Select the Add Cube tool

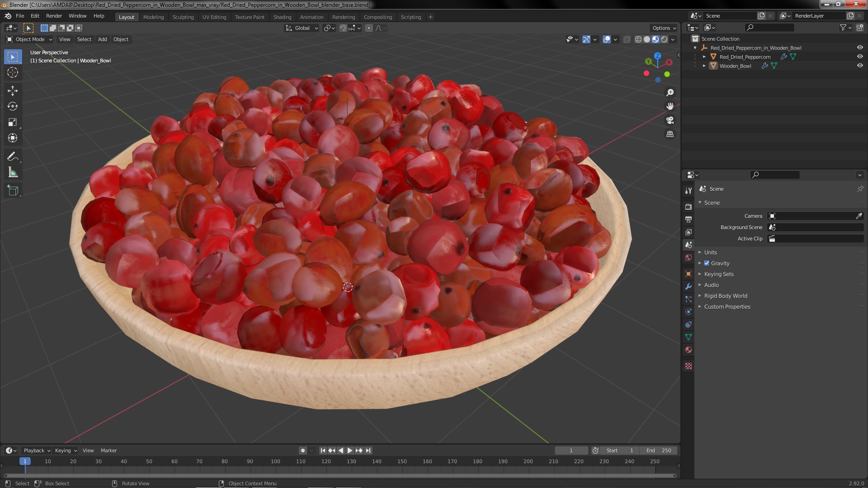click(13, 191)
